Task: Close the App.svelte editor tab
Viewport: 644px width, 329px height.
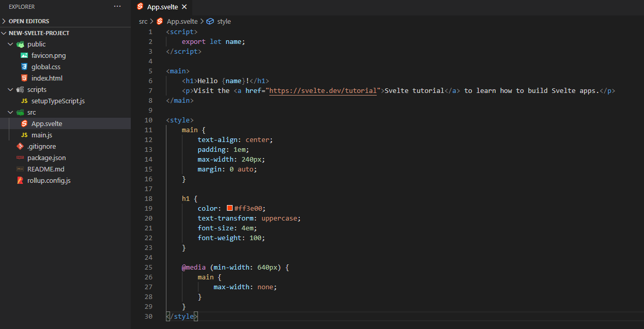Action: pyautogui.click(x=184, y=7)
